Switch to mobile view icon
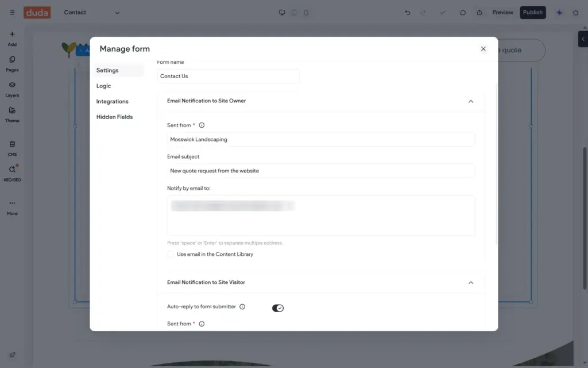 [x=306, y=13]
